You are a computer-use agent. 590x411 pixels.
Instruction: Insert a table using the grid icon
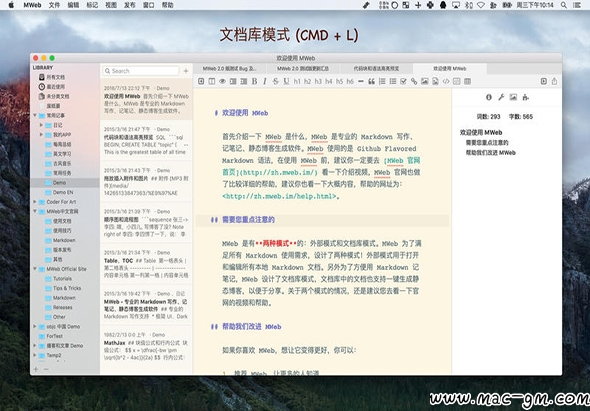coord(467,81)
